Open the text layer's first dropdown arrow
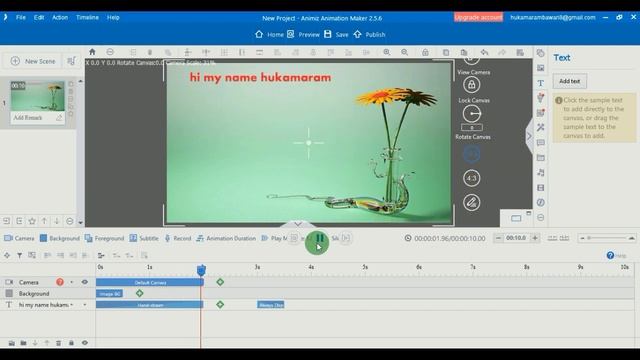The height and width of the screenshot is (360, 640). 72,305
